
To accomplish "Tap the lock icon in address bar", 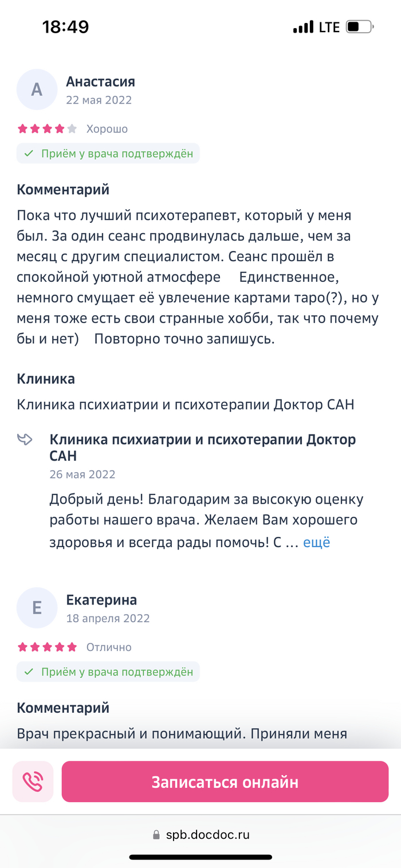I will tap(156, 835).
